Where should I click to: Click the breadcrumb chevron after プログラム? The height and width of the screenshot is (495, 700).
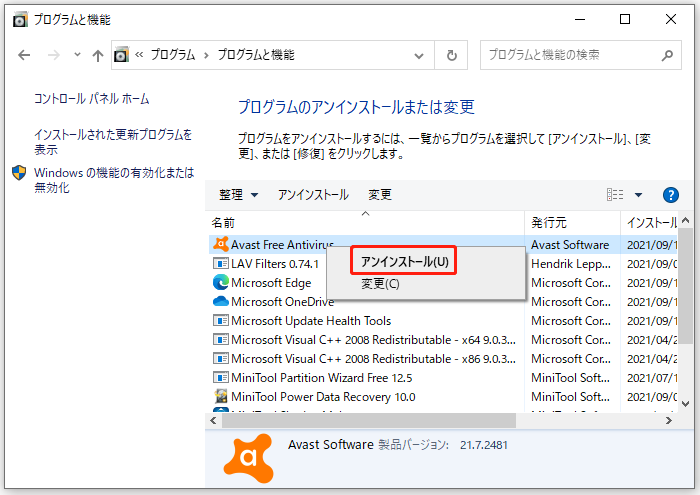206,55
